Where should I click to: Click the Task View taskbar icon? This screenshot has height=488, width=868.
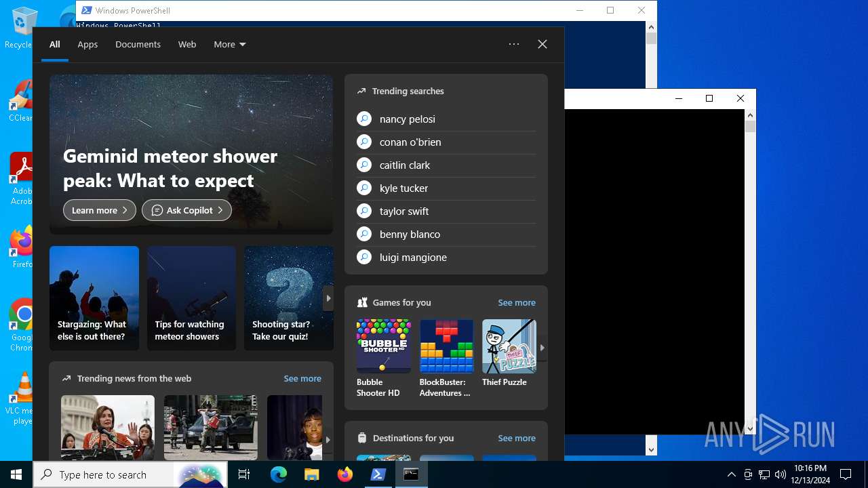244,474
